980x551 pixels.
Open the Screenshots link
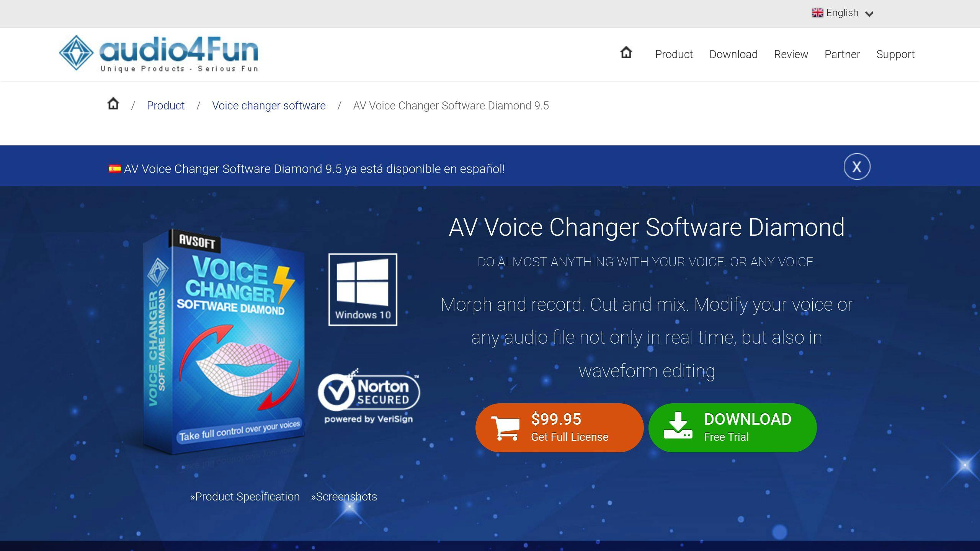(344, 497)
